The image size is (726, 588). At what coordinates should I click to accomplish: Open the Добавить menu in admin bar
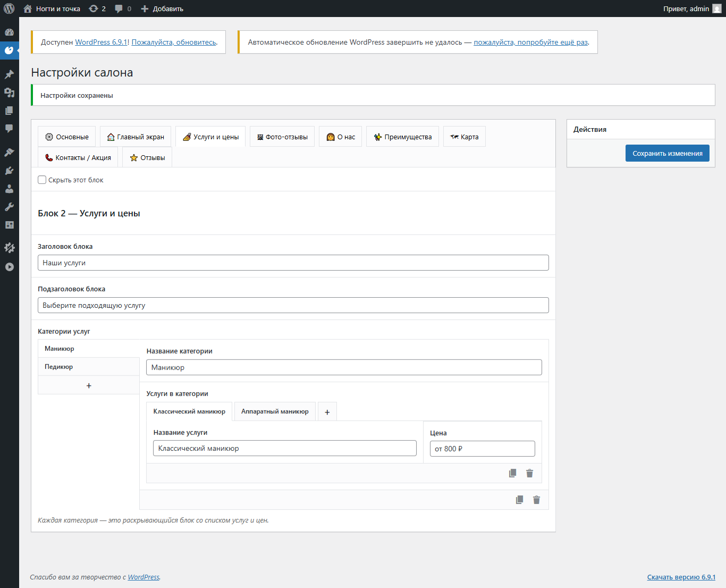coord(162,9)
